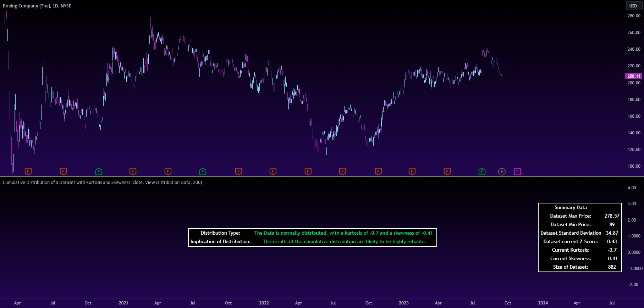Open the July 2022 red earnings marker
The image size is (644, 308).
click(x=342, y=172)
